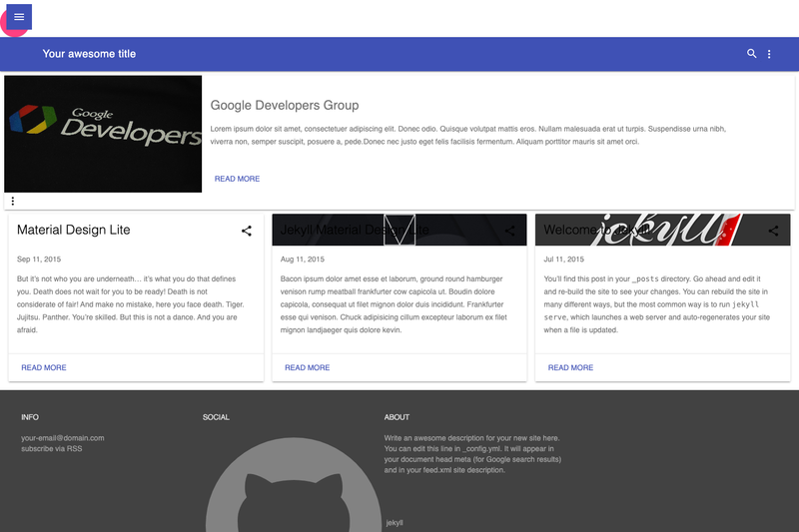
Task: Share the Jekyll Material Design Lite post
Action: (509, 231)
